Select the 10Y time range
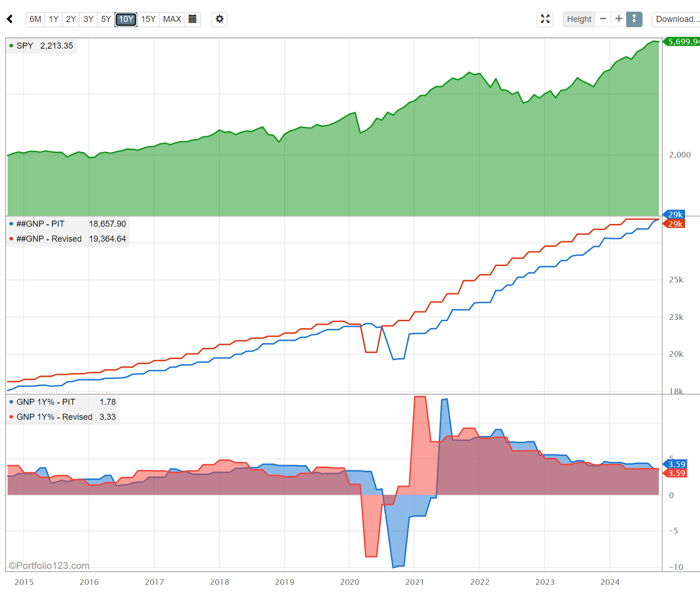The height and width of the screenshot is (597, 700). 126,19
